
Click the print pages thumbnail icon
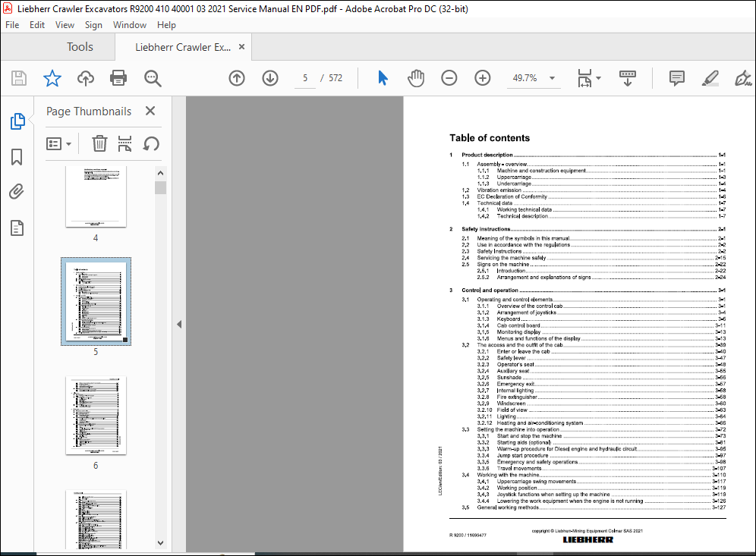125,143
